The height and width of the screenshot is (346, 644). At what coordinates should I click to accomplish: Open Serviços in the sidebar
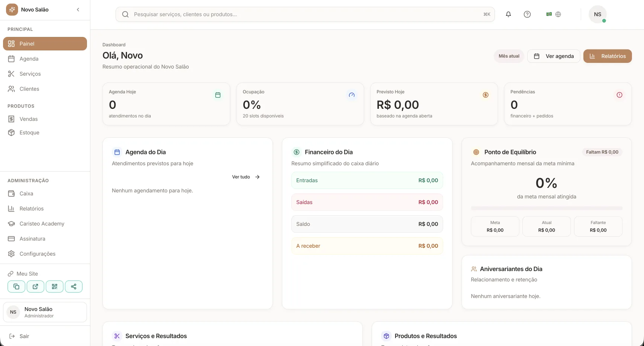[45, 74]
